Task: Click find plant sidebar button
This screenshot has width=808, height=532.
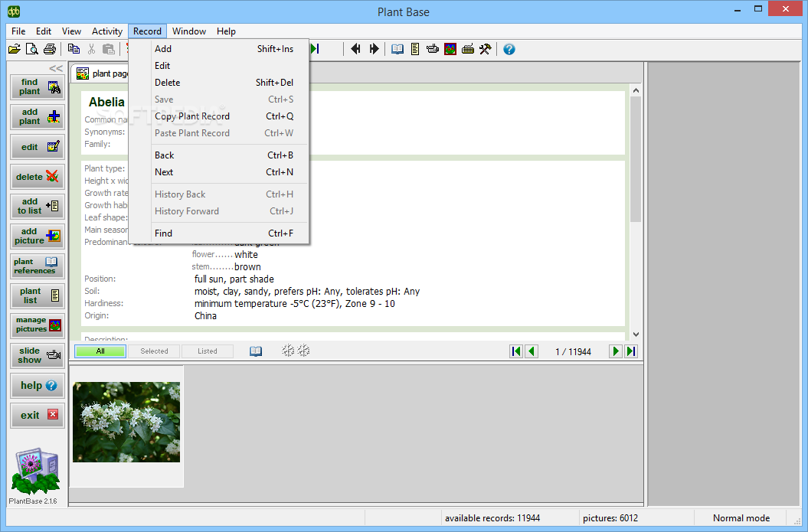Action: (38, 87)
